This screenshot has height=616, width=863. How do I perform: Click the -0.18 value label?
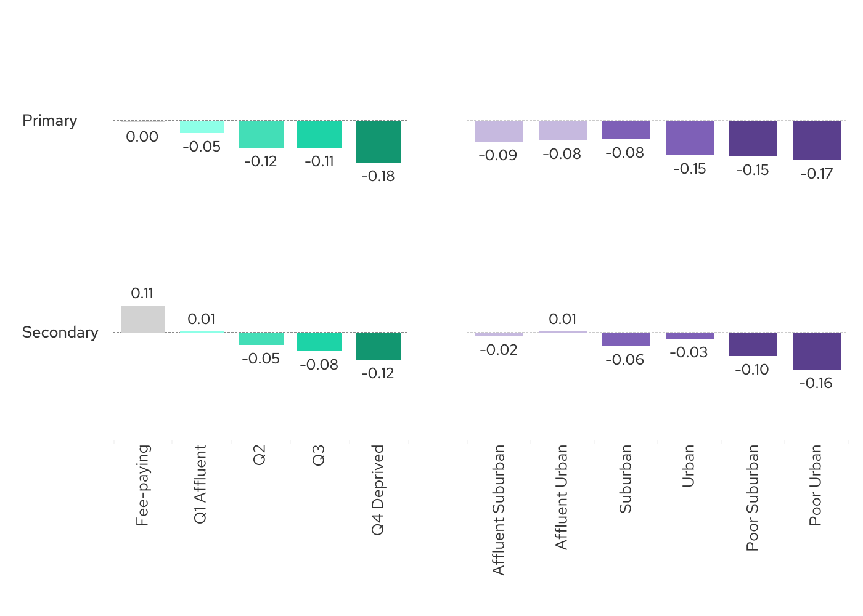[x=378, y=176]
